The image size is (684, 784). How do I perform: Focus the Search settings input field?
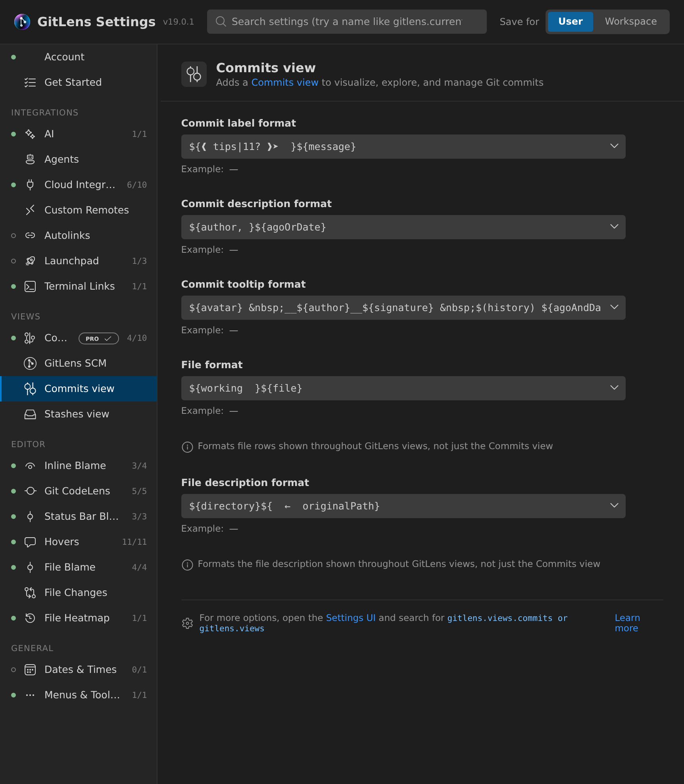(x=347, y=21)
